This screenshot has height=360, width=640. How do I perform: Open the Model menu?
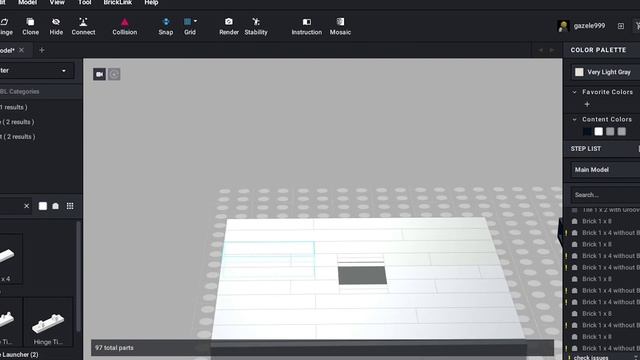click(x=28, y=3)
